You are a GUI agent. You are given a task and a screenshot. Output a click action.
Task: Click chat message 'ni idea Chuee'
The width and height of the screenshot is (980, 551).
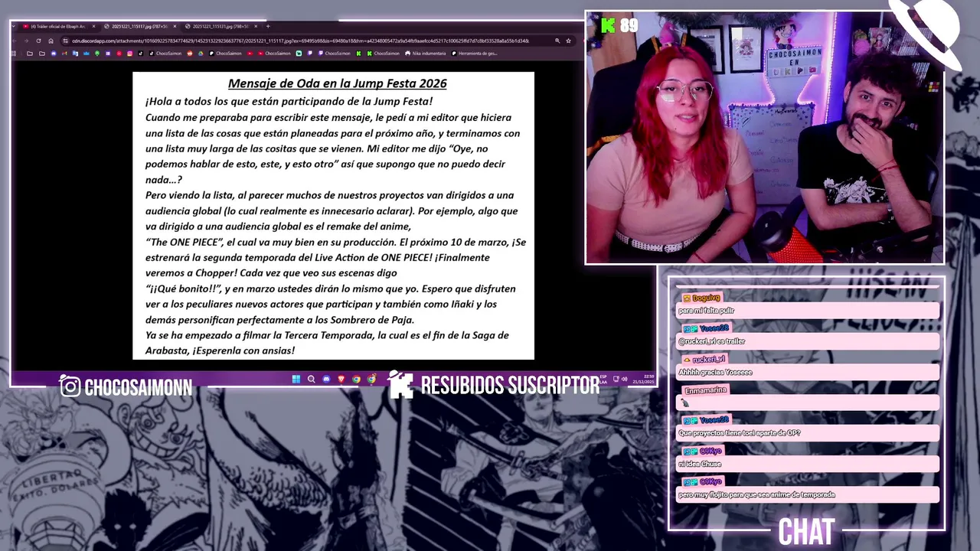tap(700, 464)
